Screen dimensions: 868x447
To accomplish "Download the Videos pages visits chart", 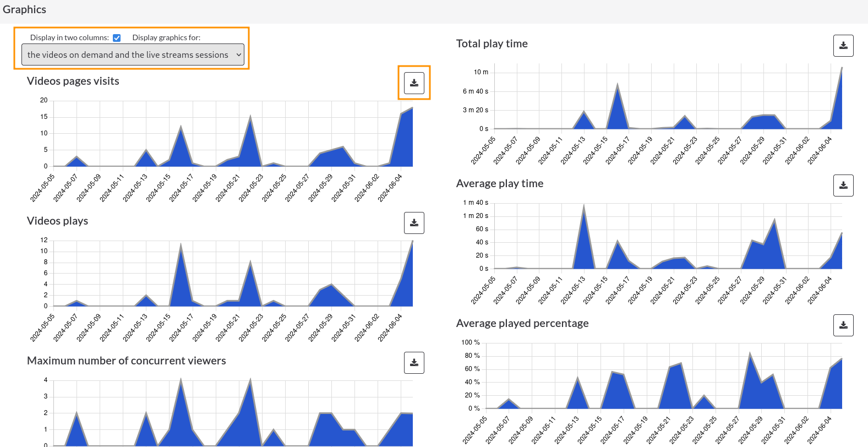I will click(x=414, y=83).
